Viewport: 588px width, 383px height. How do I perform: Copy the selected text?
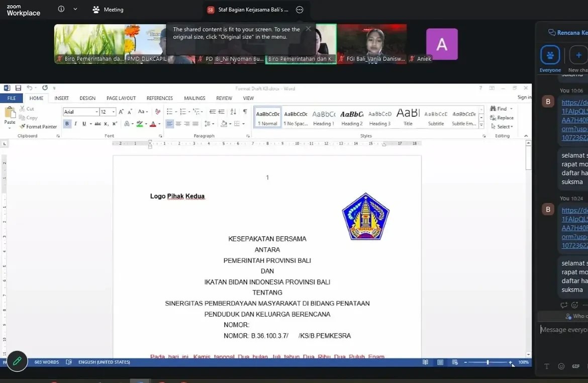coord(28,118)
